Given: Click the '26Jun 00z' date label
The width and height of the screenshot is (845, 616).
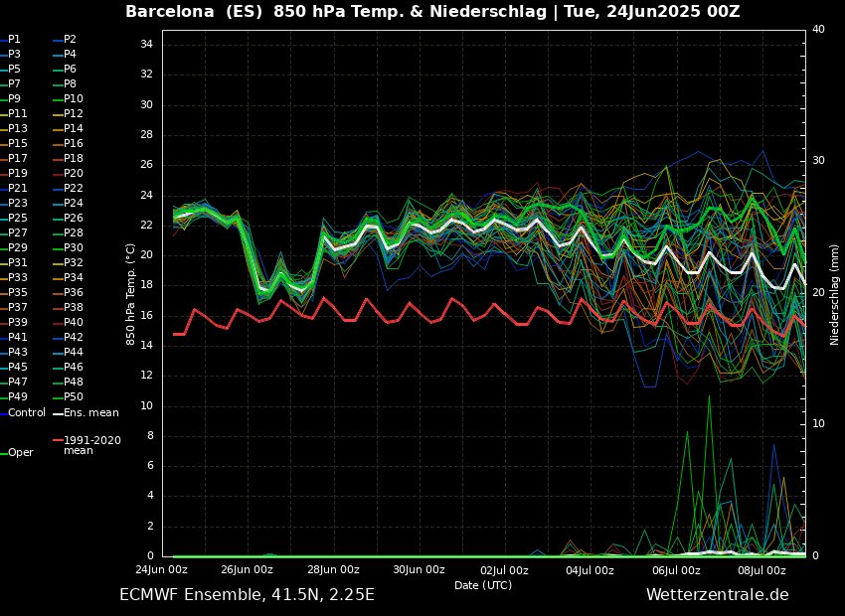Looking at the screenshot, I should 247,570.
